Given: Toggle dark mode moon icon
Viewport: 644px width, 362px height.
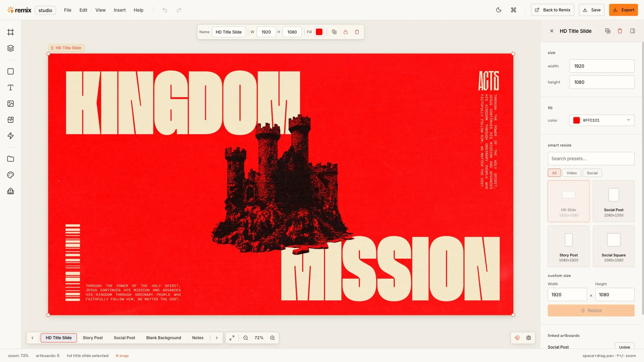Looking at the screenshot, I should click(499, 10).
